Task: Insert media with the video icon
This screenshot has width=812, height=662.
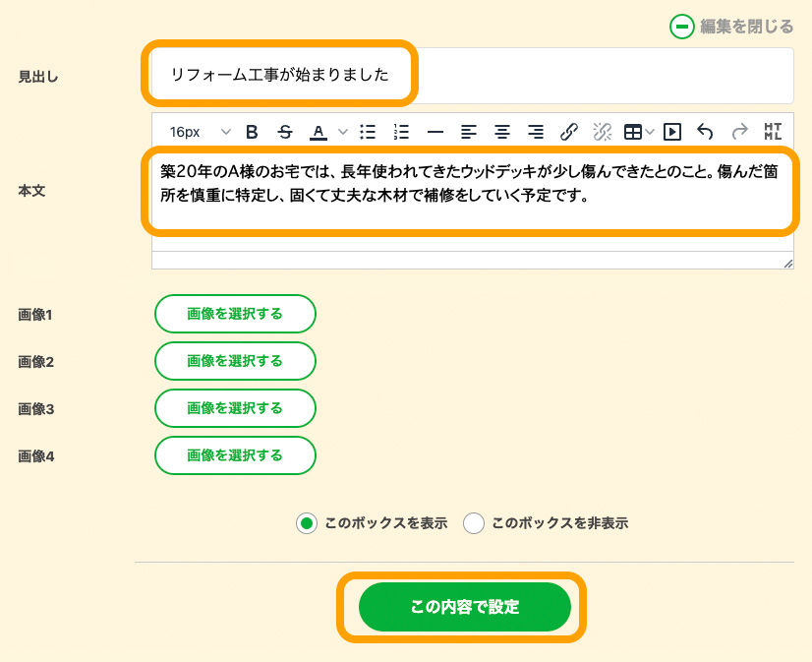Action: [x=672, y=132]
